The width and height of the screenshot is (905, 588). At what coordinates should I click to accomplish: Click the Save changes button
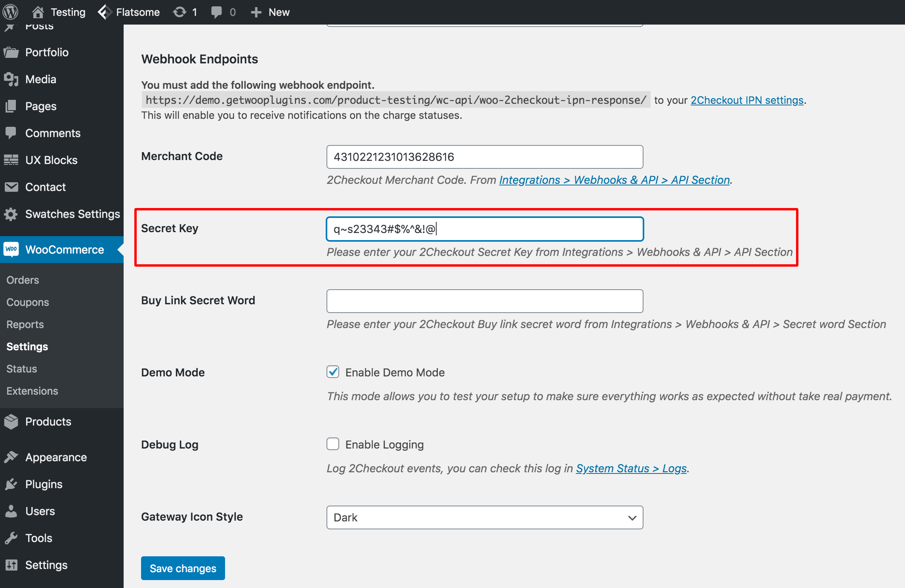pos(183,568)
